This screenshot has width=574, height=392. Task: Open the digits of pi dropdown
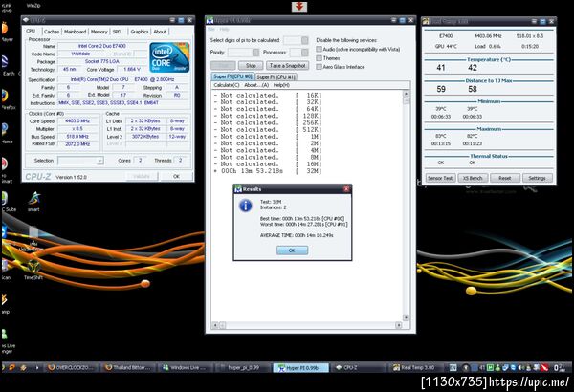pos(304,40)
